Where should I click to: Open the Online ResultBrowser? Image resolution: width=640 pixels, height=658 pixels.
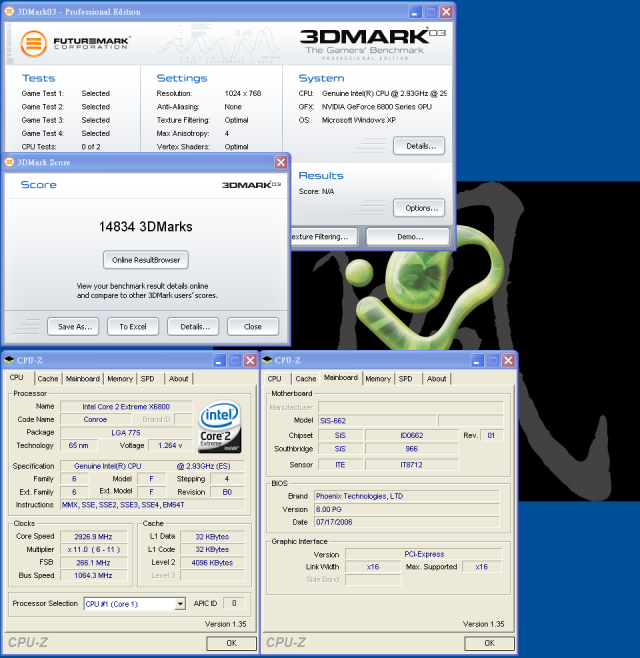(146, 260)
